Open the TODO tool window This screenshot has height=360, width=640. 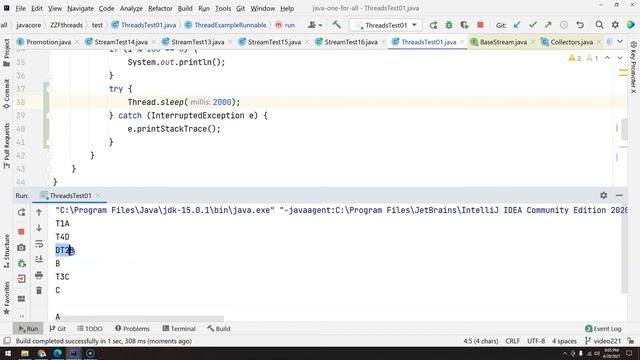click(x=90, y=329)
